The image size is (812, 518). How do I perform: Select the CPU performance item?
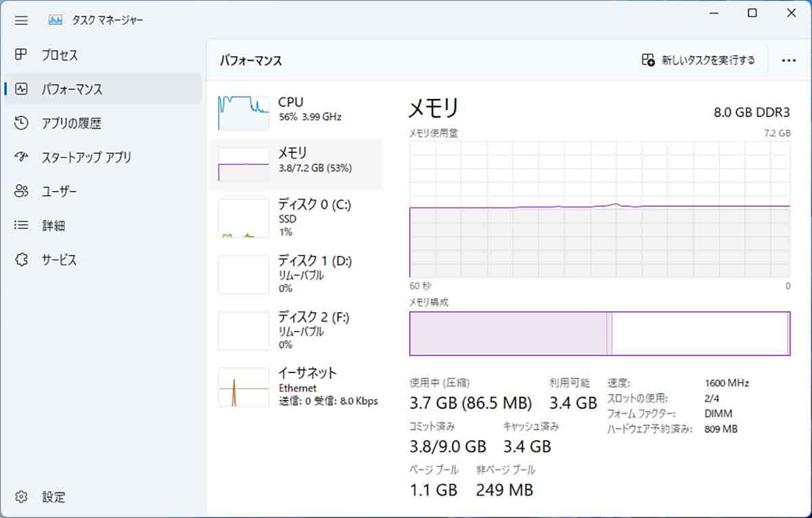[x=296, y=112]
